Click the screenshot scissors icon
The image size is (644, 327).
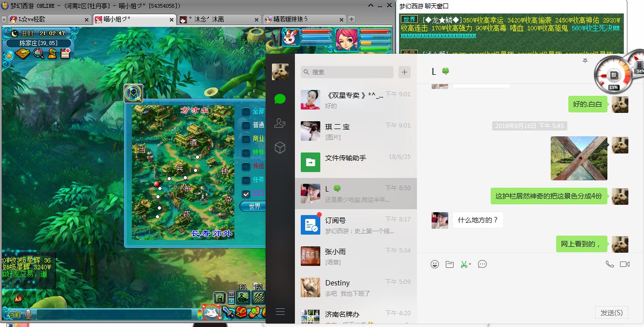click(x=463, y=264)
